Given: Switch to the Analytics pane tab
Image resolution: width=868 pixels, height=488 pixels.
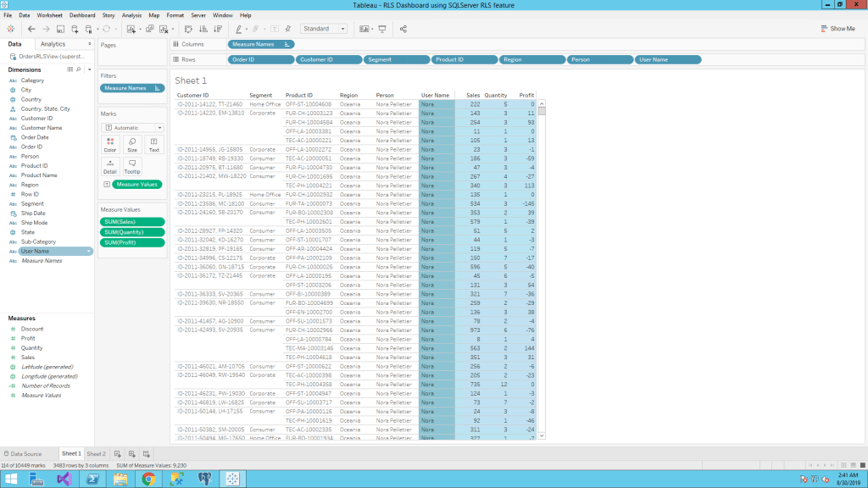Looking at the screenshot, I should 53,44.
